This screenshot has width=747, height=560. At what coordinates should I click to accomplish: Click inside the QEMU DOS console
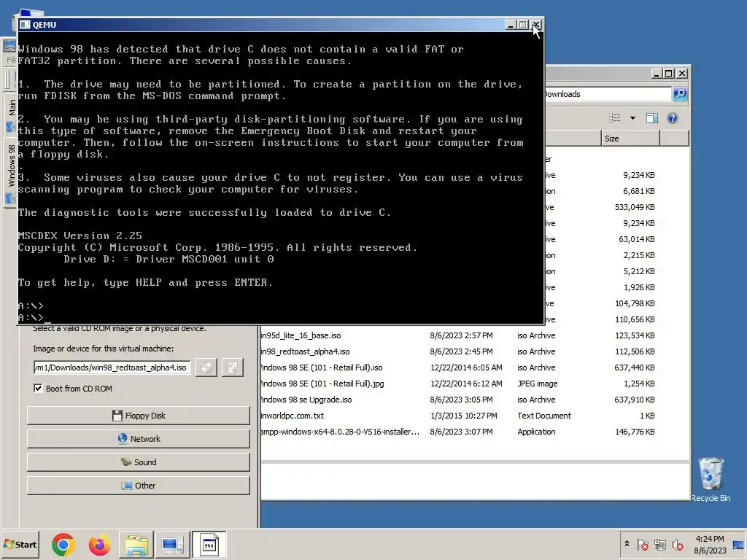click(281, 178)
